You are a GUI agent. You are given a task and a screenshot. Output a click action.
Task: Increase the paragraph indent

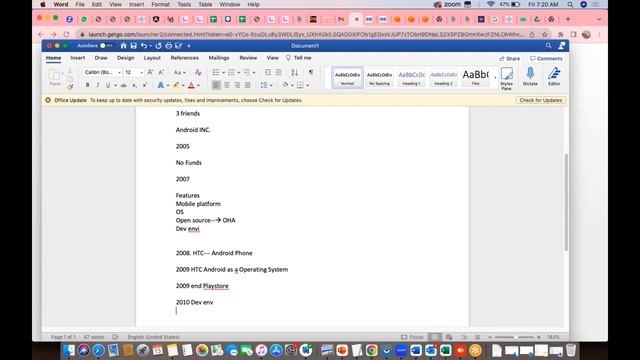click(278, 72)
